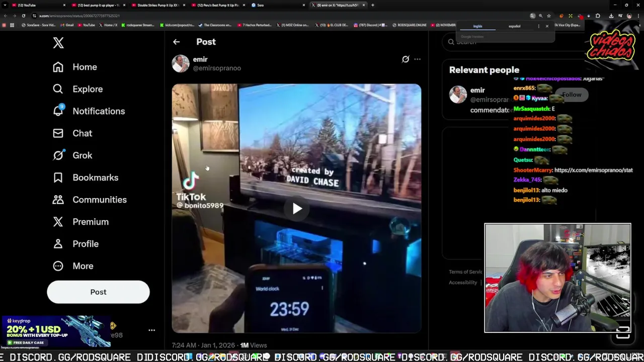Open the browser Extensions puzzle icon
Image resolution: width=644 pixels, height=362 pixels.
click(598, 16)
